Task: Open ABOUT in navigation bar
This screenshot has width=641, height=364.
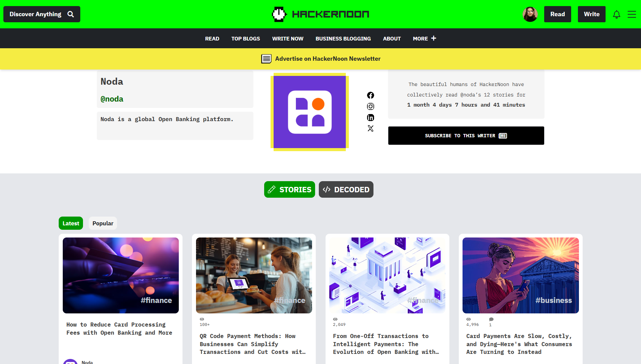Action: tap(392, 38)
